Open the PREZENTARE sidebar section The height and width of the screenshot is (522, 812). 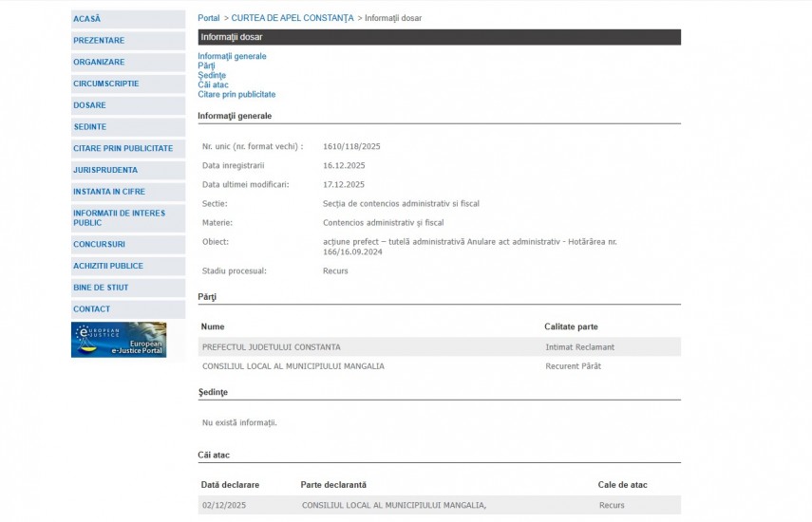click(x=99, y=41)
